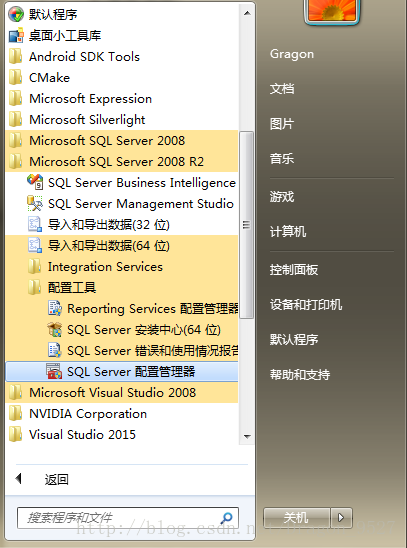Viewport: 407px width, 548px height.
Task: Click the 'Integration Services' folder text
Action: pos(105,267)
